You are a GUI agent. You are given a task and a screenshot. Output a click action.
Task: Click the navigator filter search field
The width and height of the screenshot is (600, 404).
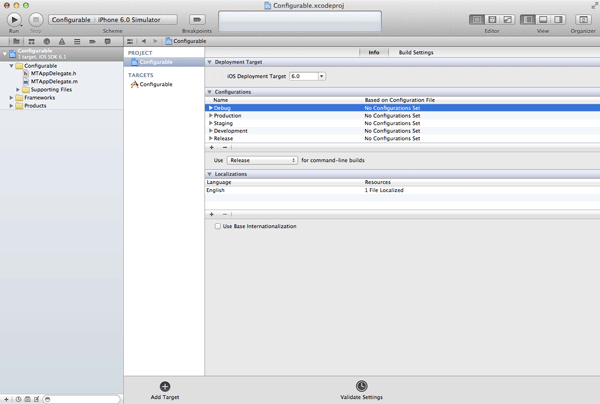pyautogui.click(x=82, y=399)
